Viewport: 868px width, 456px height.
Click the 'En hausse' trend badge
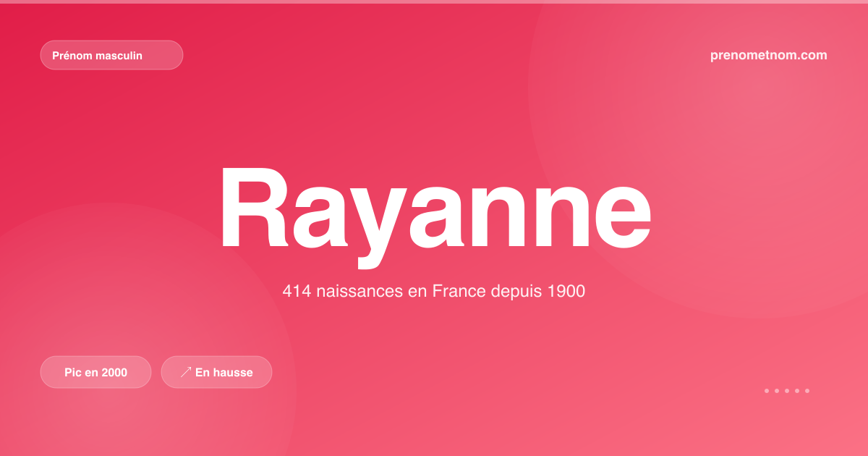click(216, 372)
